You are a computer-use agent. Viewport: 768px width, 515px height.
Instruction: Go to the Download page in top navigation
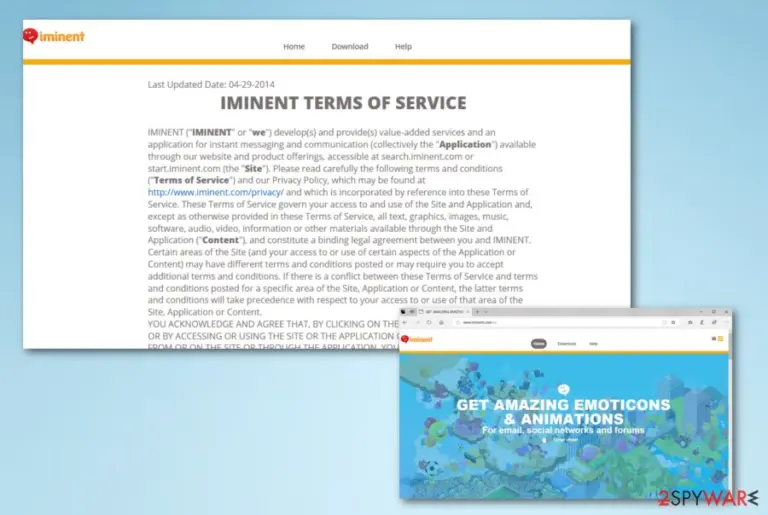350,47
